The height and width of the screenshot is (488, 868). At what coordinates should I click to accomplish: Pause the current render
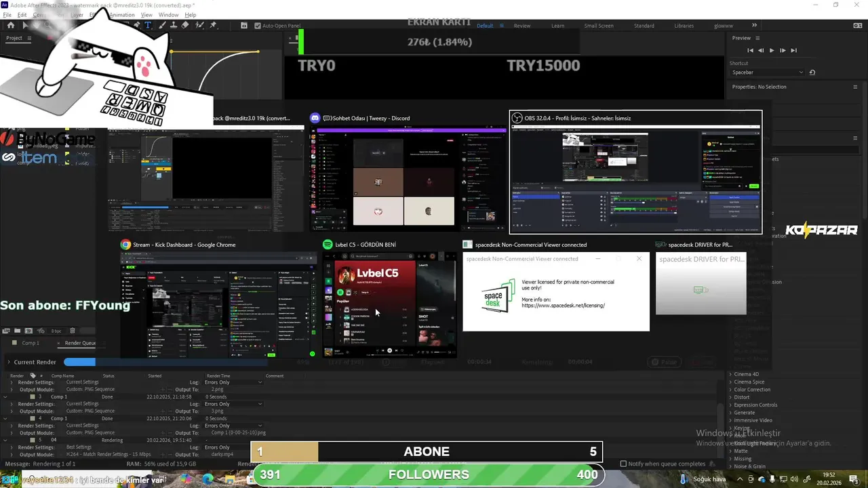[x=663, y=362]
